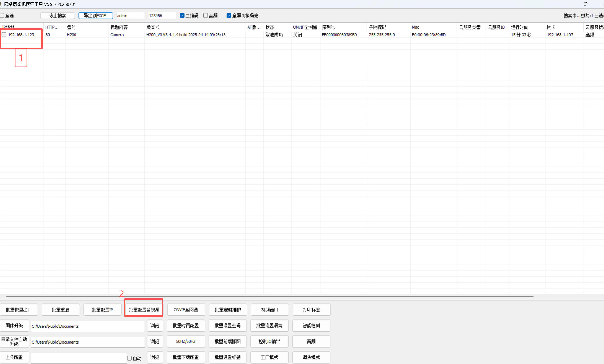Click 上传配置 button
Screen dimensions: 604x364
14,357
